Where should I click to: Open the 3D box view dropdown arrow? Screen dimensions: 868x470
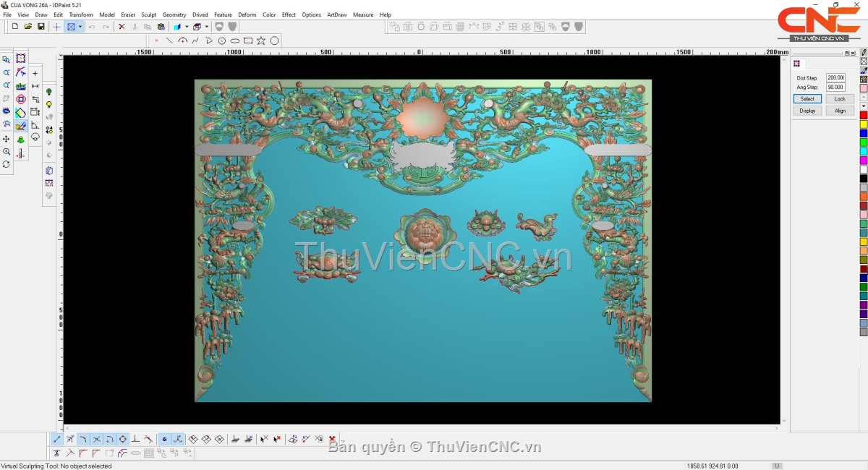[206, 27]
